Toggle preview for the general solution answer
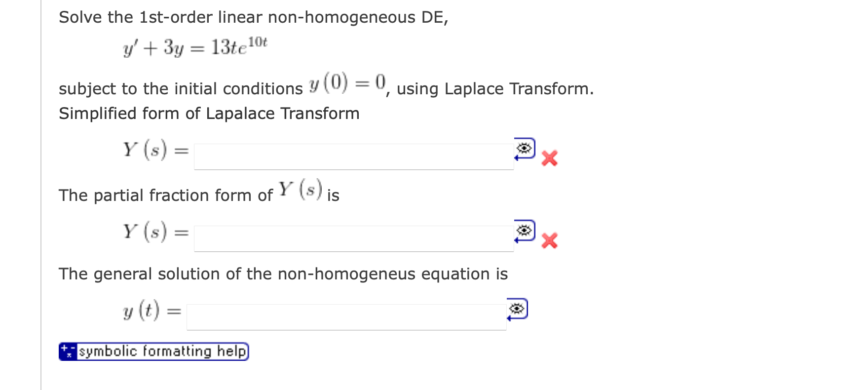This screenshot has height=390, width=868. point(517,308)
